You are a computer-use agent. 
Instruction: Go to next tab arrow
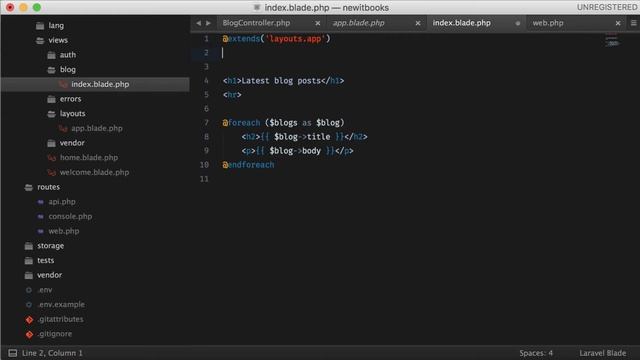click(x=208, y=23)
